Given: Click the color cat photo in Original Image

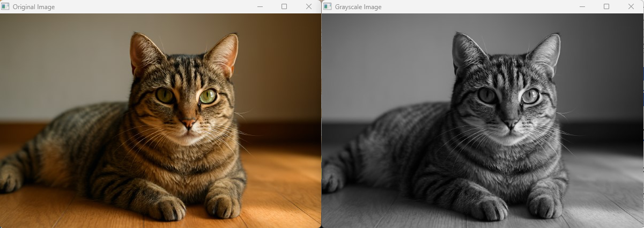Looking at the screenshot, I should click(160, 121).
